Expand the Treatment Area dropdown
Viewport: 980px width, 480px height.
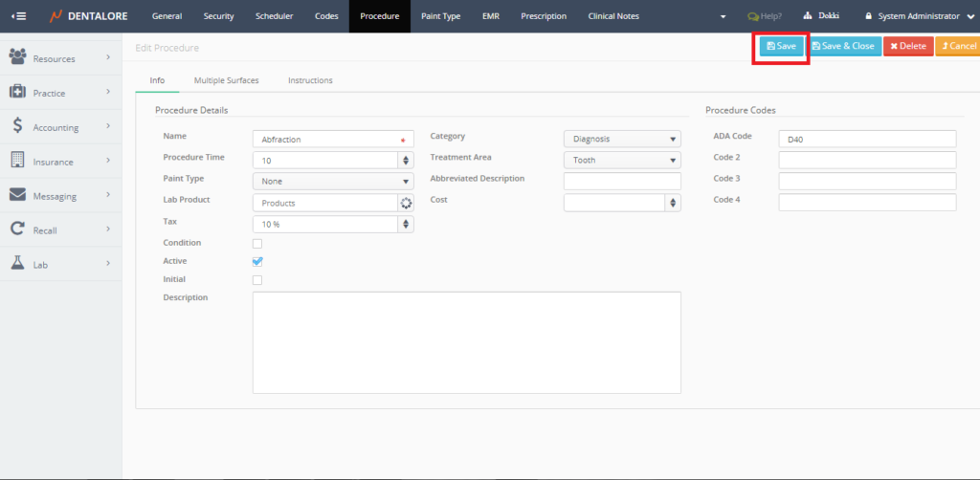pyautogui.click(x=621, y=160)
